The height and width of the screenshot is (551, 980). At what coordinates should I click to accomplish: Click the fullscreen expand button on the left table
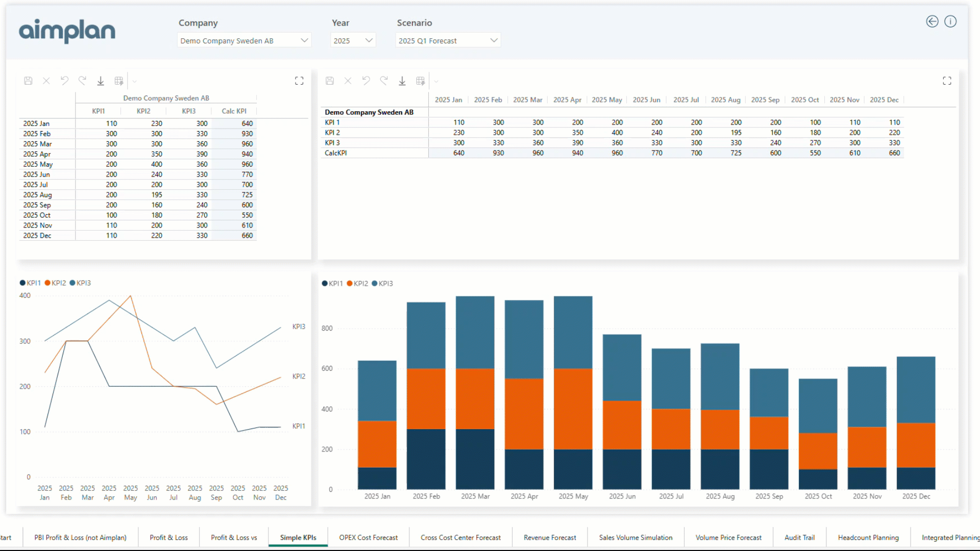[299, 81]
